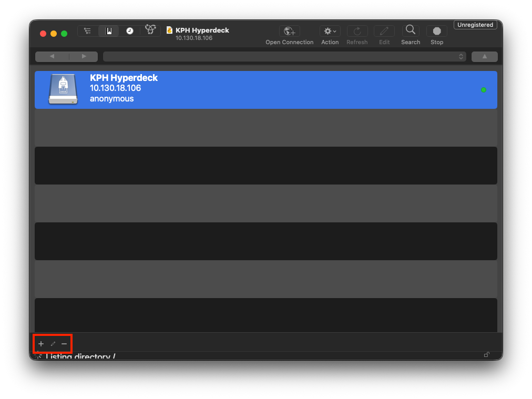
Task: Click the Refresh toolbar icon
Action: 357,31
